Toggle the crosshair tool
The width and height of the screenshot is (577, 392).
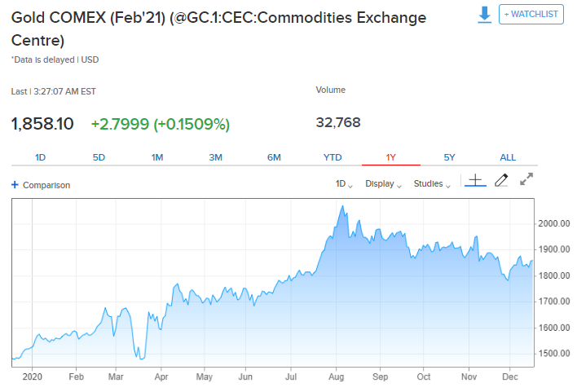(x=475, y=180)
